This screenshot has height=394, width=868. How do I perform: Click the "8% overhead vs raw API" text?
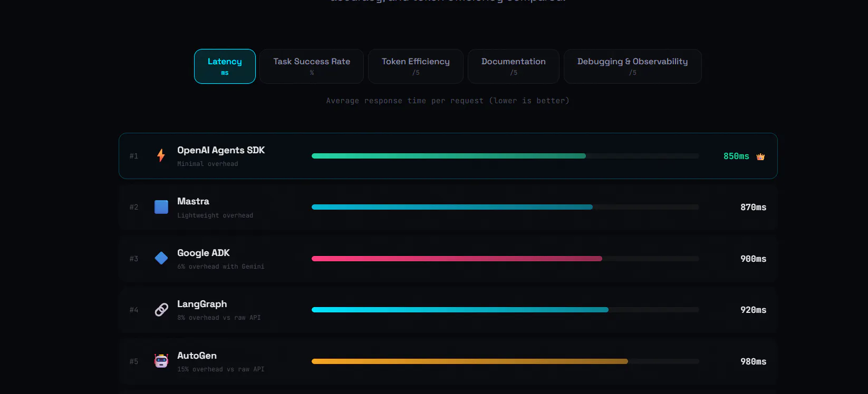[x=219, y=318]
